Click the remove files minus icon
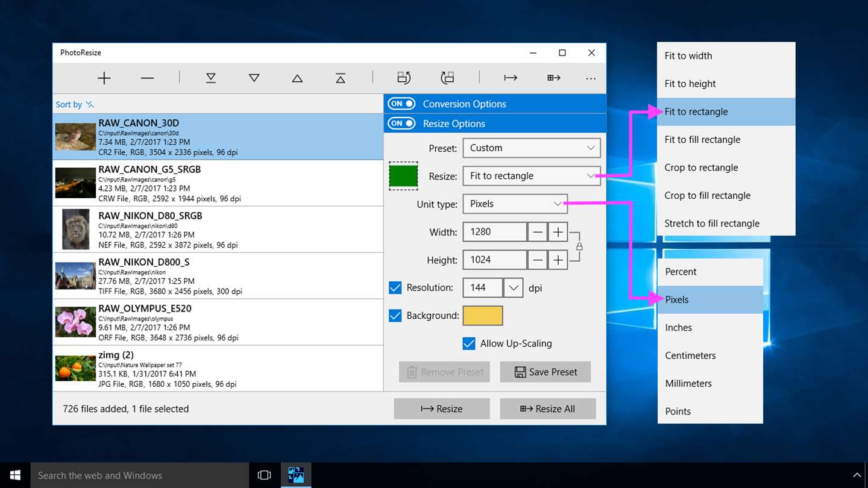The height and width of the screenshot is (488, 868). click(x=147, y=78)
